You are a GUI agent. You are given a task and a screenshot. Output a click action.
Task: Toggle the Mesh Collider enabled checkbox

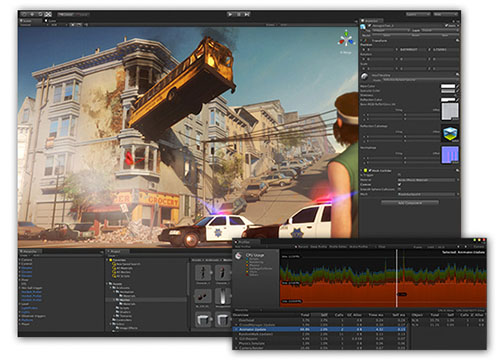(370, 170)
